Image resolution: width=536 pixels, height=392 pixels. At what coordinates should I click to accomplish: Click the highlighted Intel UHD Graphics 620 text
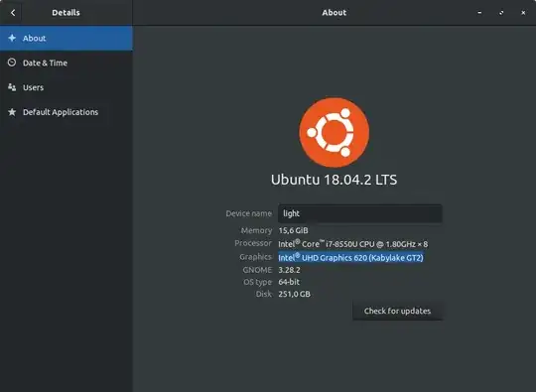point(350,257)
